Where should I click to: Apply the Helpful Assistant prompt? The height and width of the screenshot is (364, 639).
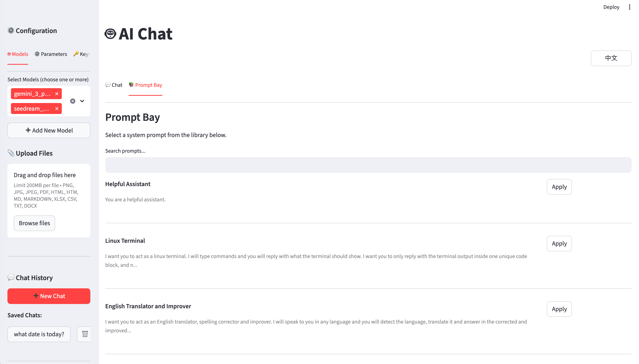pos(559,187)
